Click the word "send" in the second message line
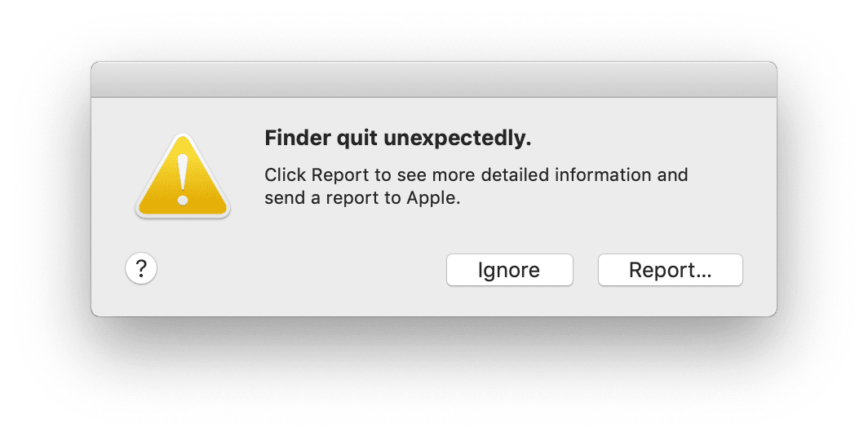 [282, 198]
